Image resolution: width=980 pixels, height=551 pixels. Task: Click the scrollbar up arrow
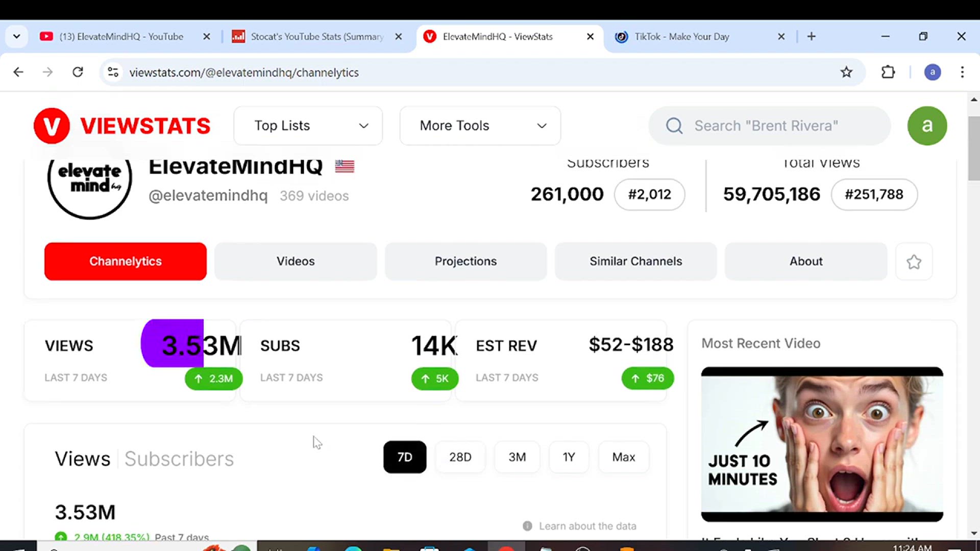pos(973,99)
